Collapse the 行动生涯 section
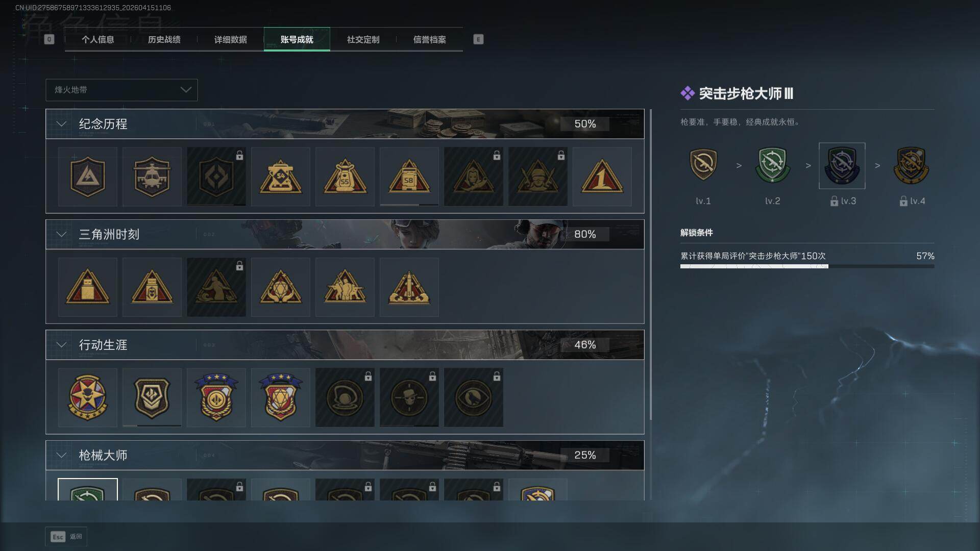 [x=61, y=345]
